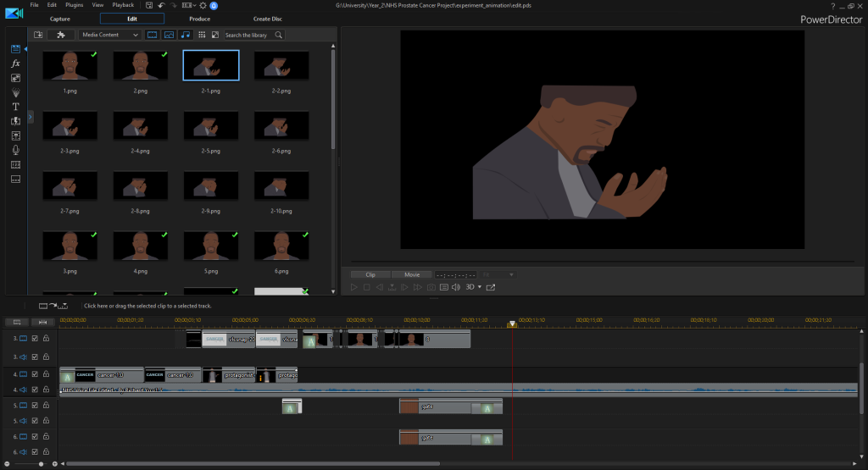Click the timeline track manager button

17,322
